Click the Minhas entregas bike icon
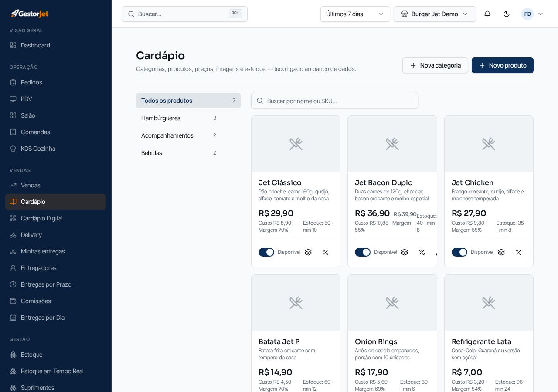 click(x=13, y=251)
